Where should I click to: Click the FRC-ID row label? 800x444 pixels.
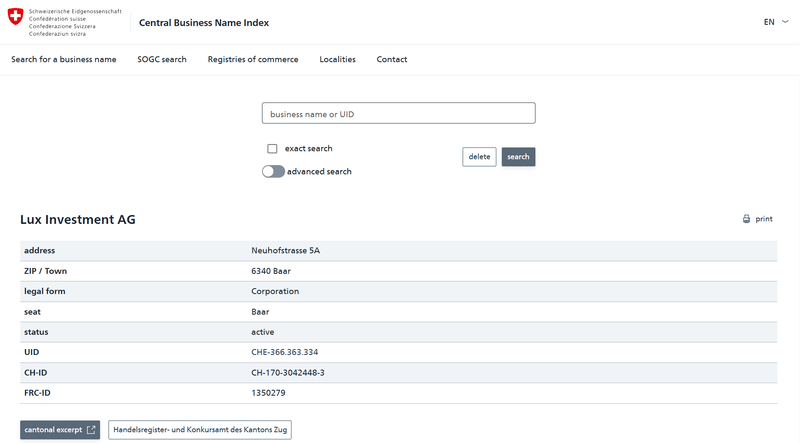pyautogui.click(x=37, y=393)
